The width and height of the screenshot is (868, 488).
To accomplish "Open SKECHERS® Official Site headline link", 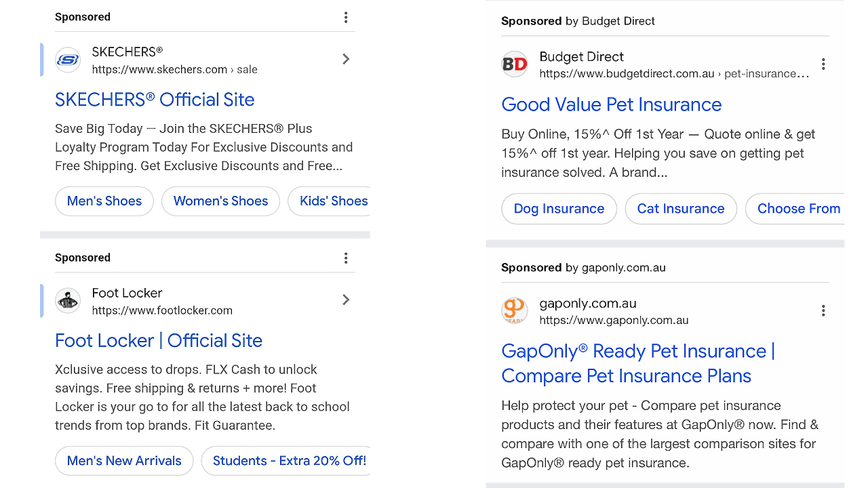I will click(155, 100).
